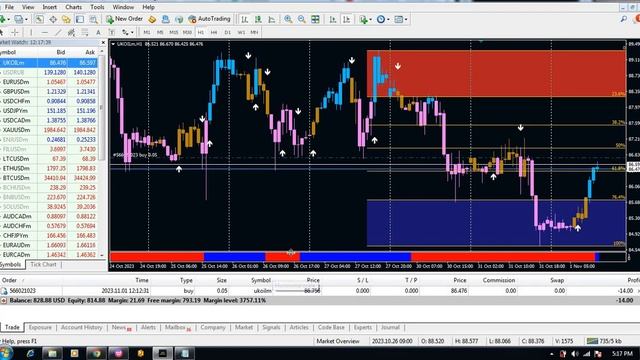Select BTCUSDm row in Market Watch
The height and width of the screenshot is (360, 640).
point(49,178)
